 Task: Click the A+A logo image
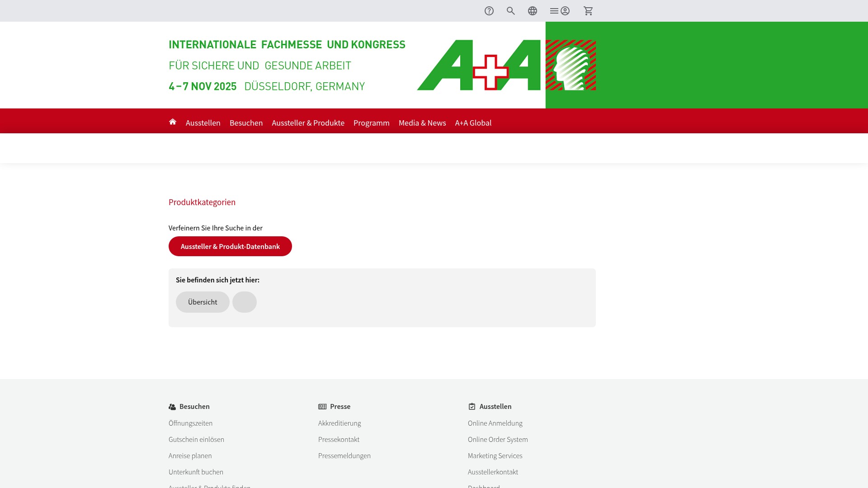coord(506,65)
